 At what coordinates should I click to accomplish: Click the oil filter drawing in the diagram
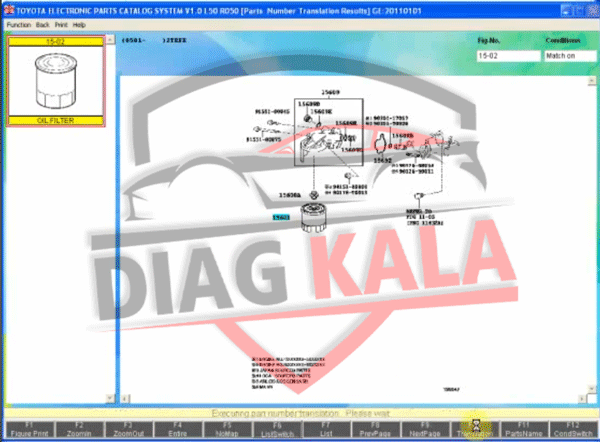pyautogui.click(x=313, y=218)
